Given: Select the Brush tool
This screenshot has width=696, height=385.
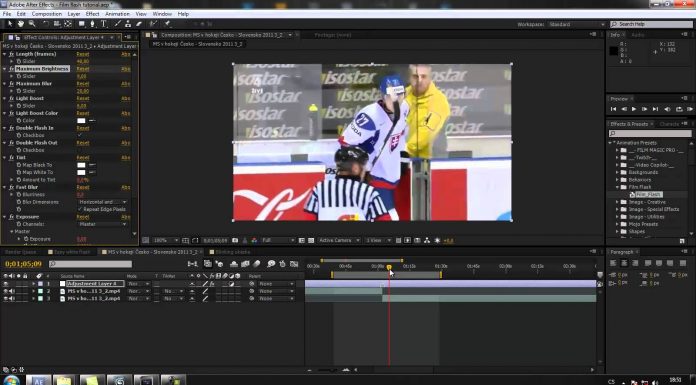Looking at the screenshot, I should tap(118, 24).
